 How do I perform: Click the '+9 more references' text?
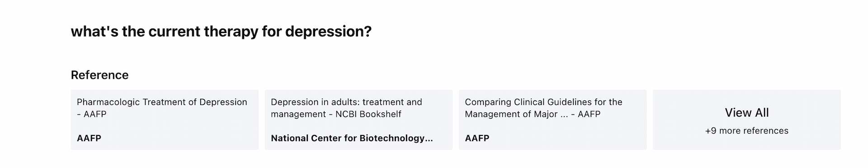coord(746,131)
